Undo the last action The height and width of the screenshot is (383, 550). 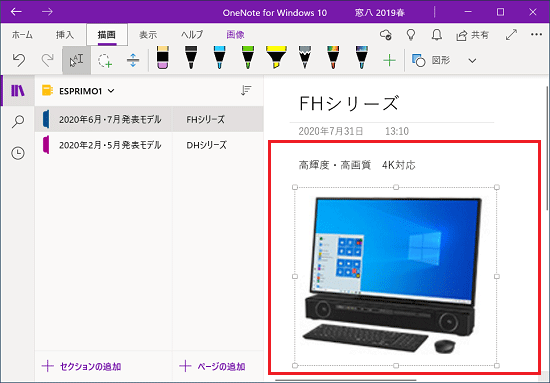click(x=19, y=60)
